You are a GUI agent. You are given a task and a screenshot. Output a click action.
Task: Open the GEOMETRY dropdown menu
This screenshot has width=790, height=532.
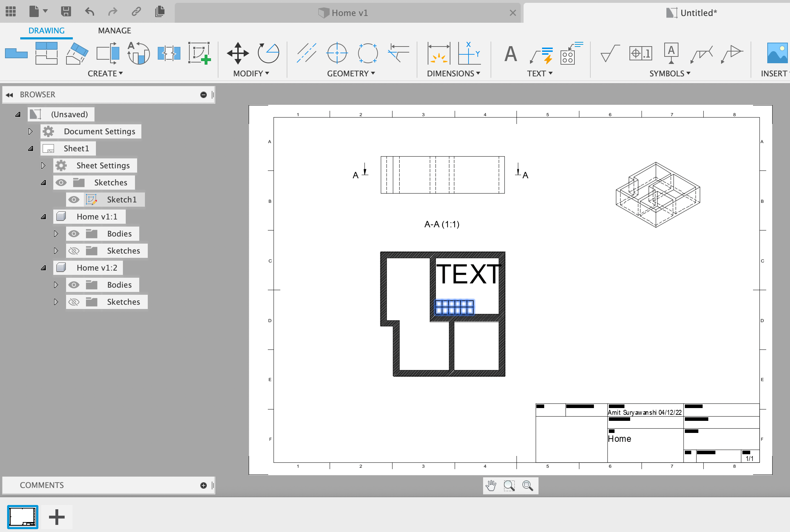pyautogui.click(x=351, y=74)
